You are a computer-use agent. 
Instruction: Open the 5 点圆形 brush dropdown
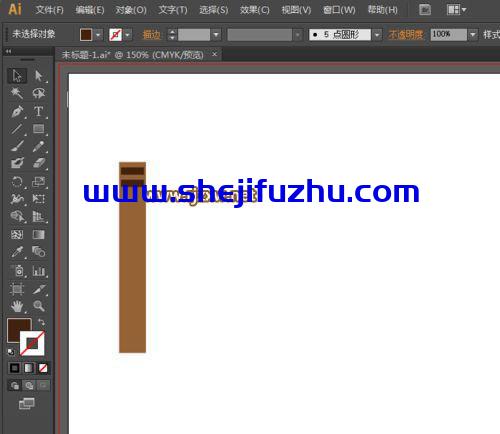(377, 34)
